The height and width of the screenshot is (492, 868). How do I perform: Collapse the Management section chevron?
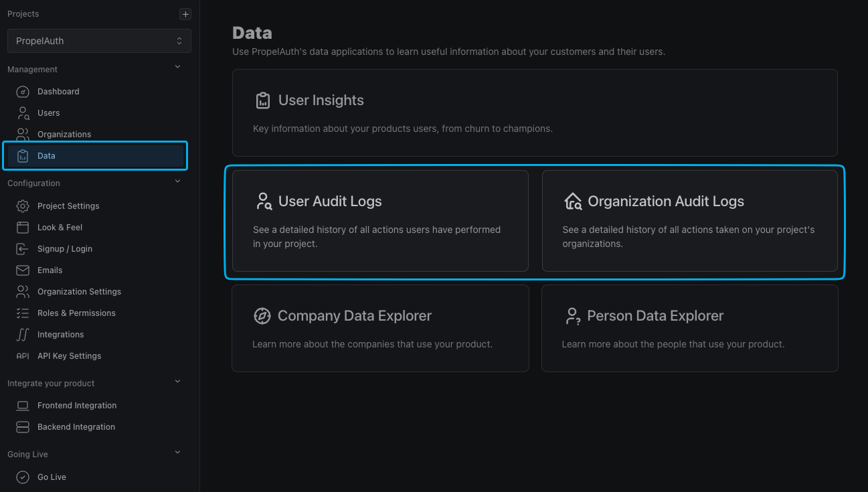177,67
